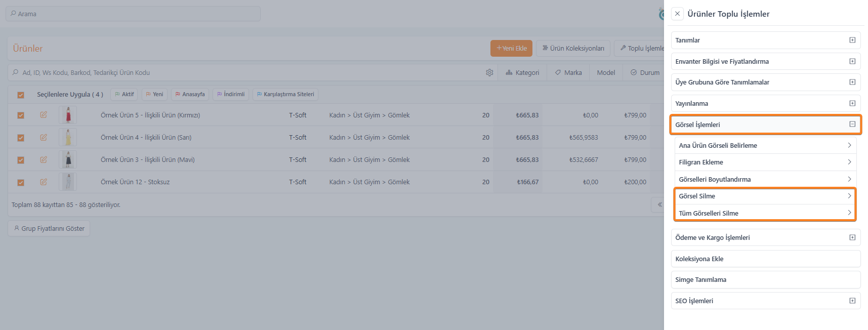Expand the SEO İşlemleri section

852,301
